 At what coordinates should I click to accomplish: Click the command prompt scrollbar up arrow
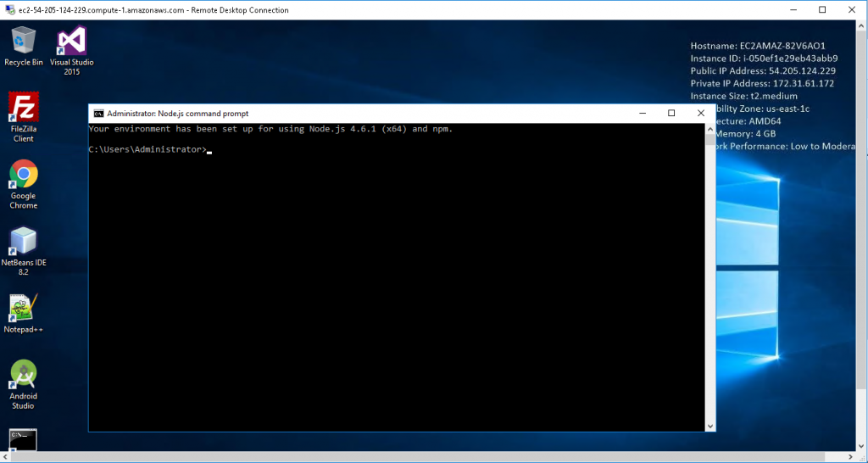pos(710,129)
